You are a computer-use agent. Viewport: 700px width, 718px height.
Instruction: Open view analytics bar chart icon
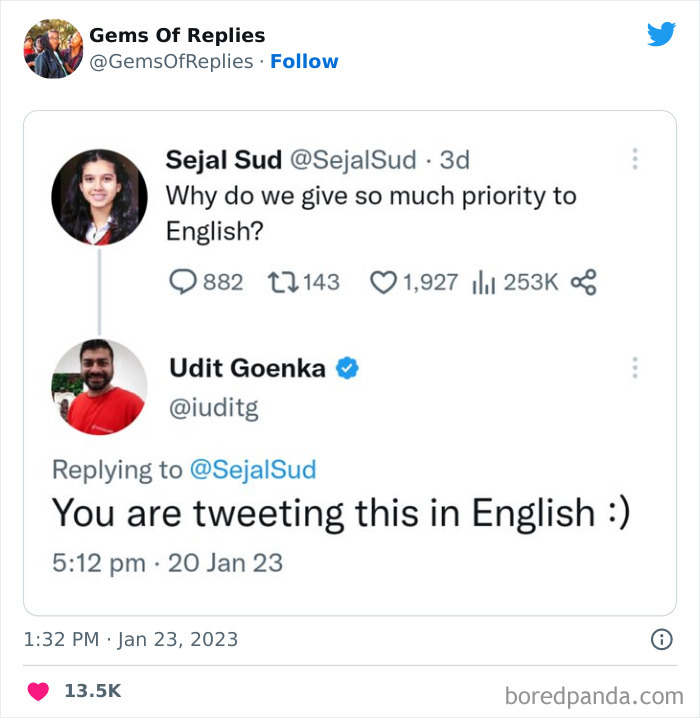[x=483, y=282]
